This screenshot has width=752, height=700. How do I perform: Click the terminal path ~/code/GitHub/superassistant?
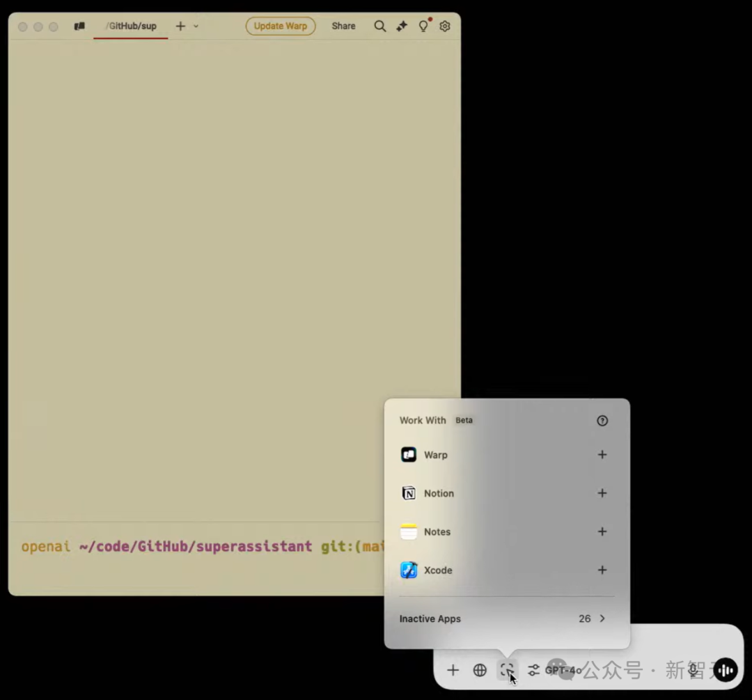[196, 547]
